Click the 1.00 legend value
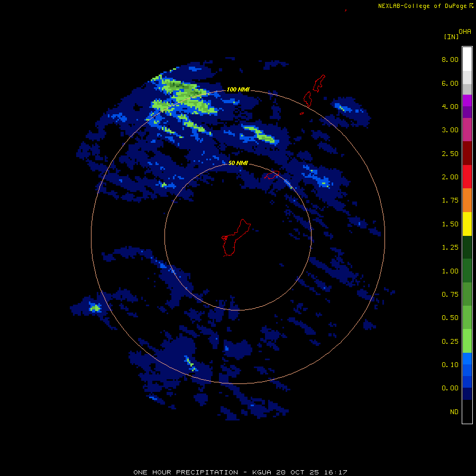This screenshot has width=476, height=476. click(x=450, y=271)
